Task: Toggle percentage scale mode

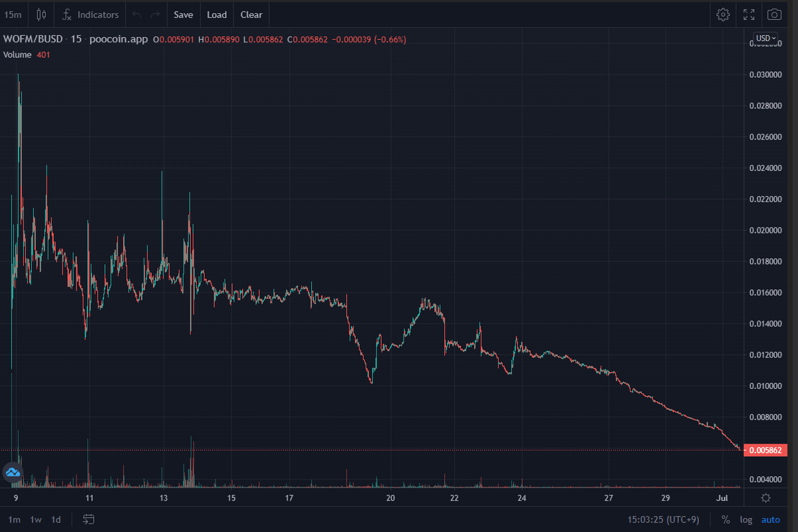Action: click(x=725, y=519)
